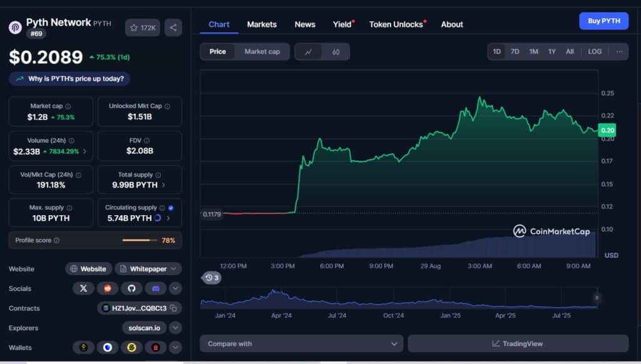Select the line chart icon

pos(308,52)
